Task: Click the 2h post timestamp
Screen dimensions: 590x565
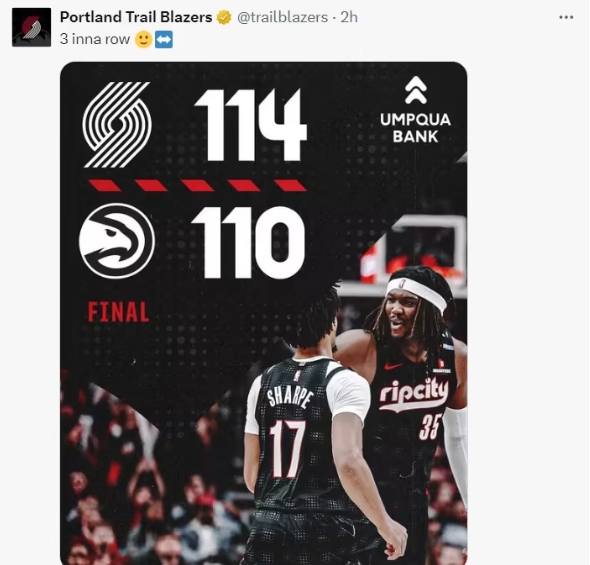Action: (349, 17)
